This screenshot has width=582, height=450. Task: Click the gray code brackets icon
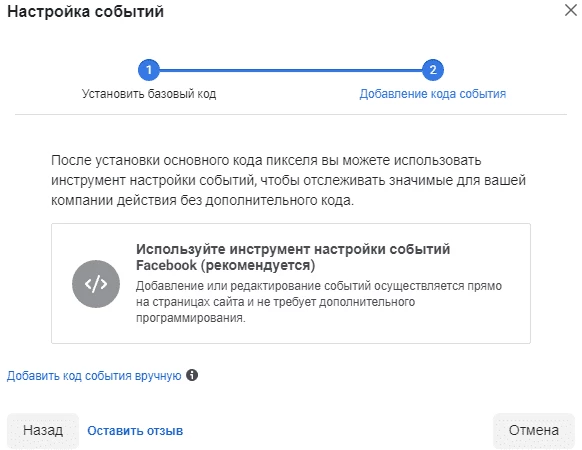click(x=96, y=284)
